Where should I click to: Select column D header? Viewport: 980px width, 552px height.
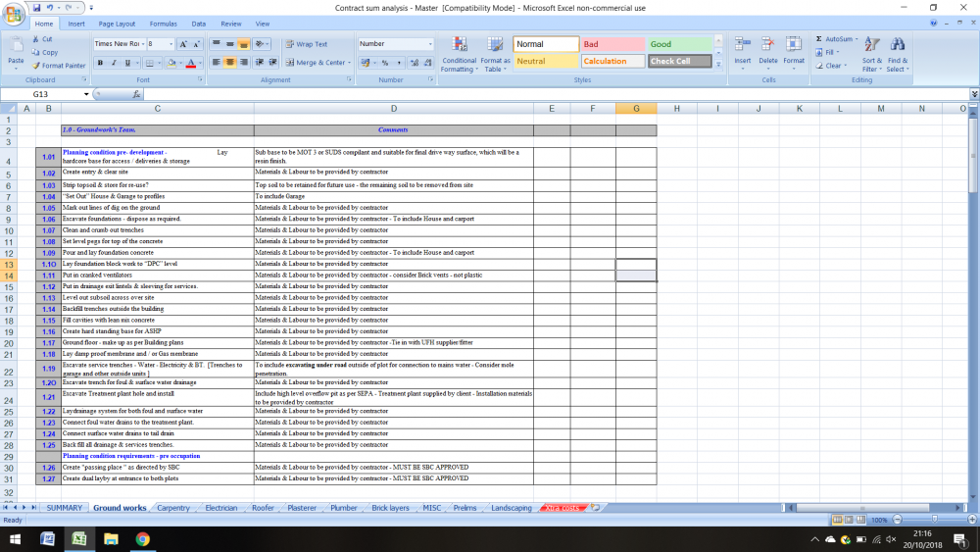393,109
